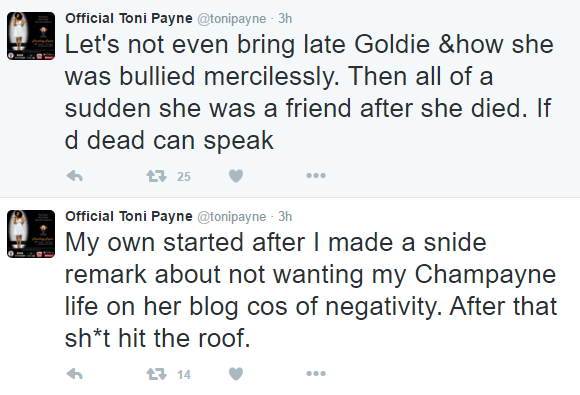Open Toni Payne avatar on first tweet
The height and width of the screenshot is (395, 580).
coord(31,36)
